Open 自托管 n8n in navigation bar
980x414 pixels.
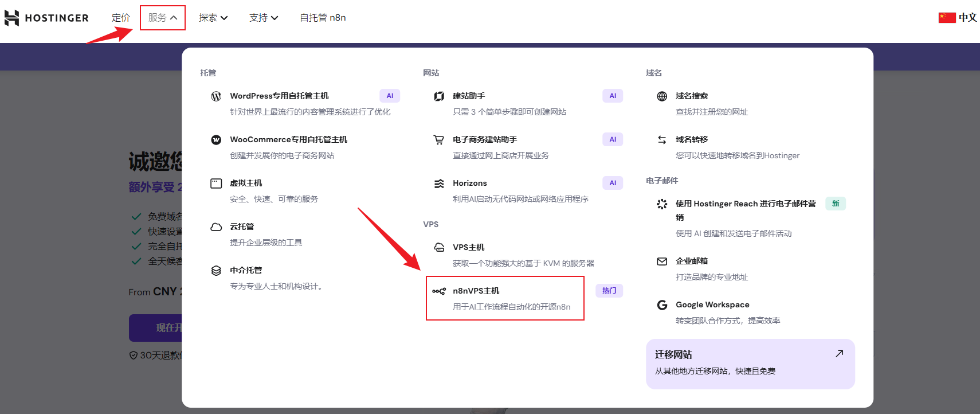(323, 18)
